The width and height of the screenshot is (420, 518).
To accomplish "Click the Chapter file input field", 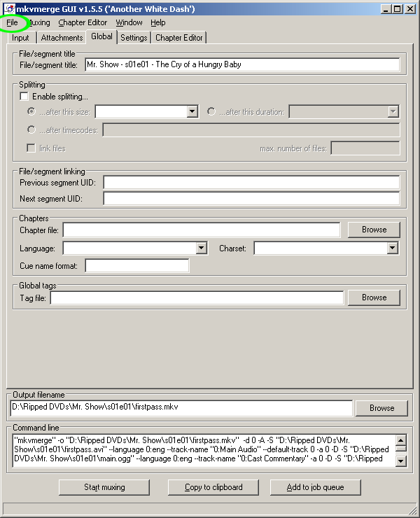I will tap(202, 230).
